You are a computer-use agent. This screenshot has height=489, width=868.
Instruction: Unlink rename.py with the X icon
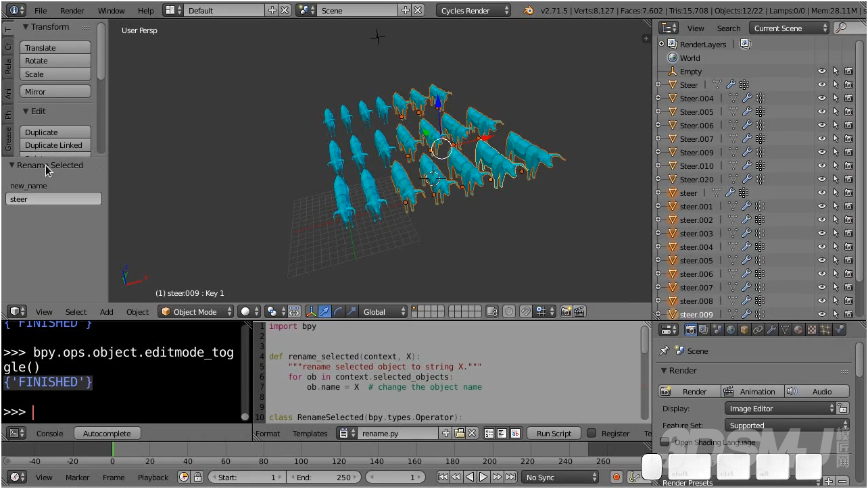click(473, 433)
